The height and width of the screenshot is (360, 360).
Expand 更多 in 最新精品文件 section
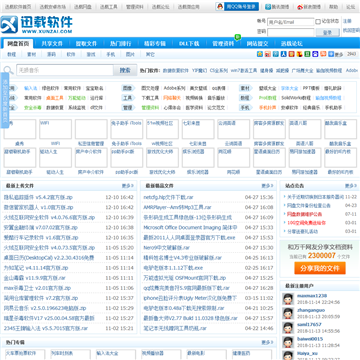point(267,186)
